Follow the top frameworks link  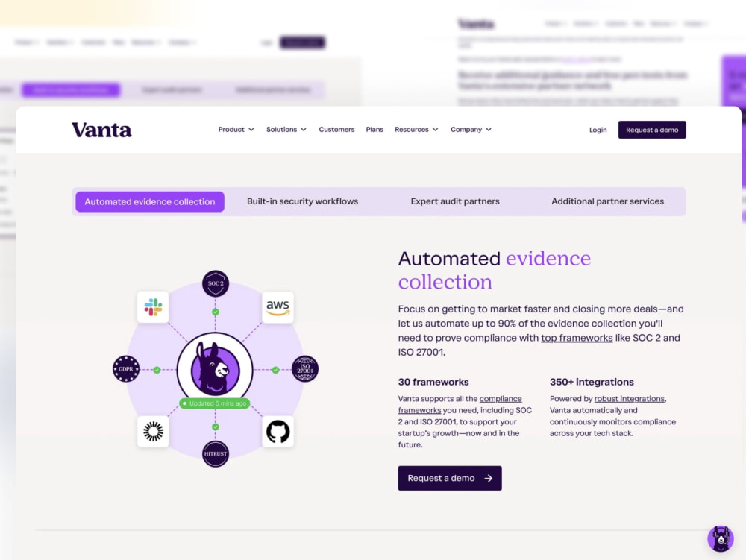[x=577, y=338]
